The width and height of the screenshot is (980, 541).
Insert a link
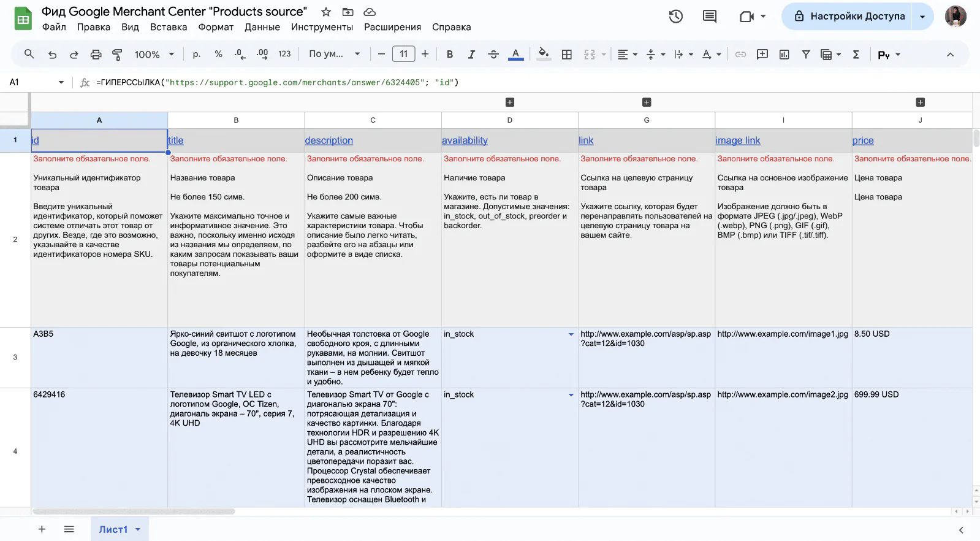coord(740,55)
